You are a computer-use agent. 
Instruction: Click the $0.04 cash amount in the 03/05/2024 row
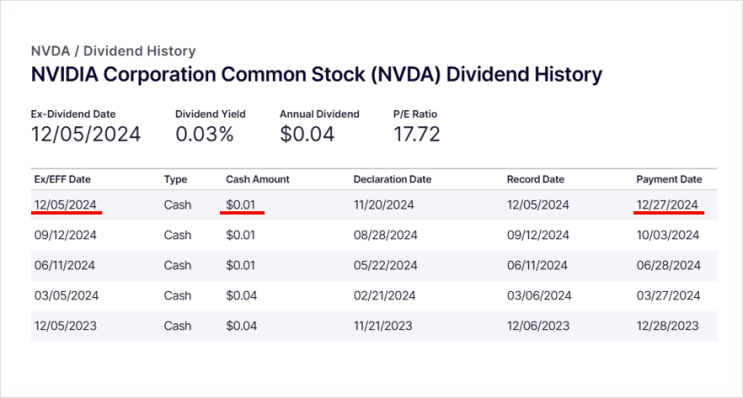tap(242, 296)
